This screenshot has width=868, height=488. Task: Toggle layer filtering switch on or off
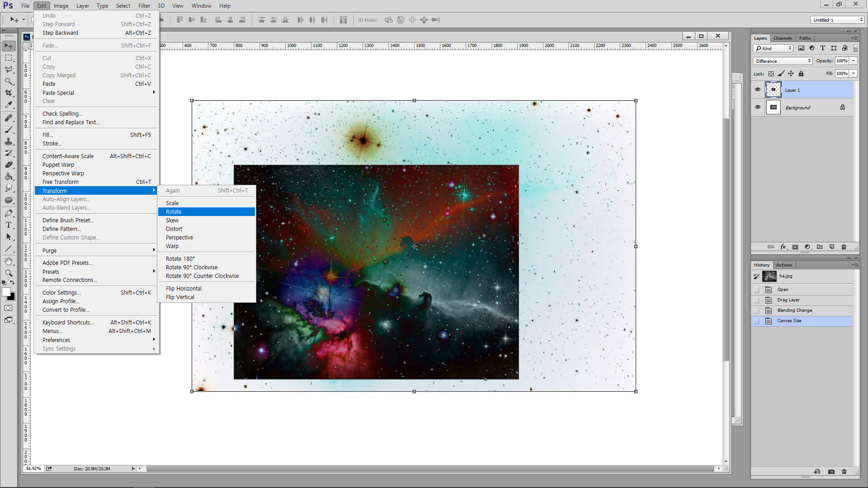point(855,48)
